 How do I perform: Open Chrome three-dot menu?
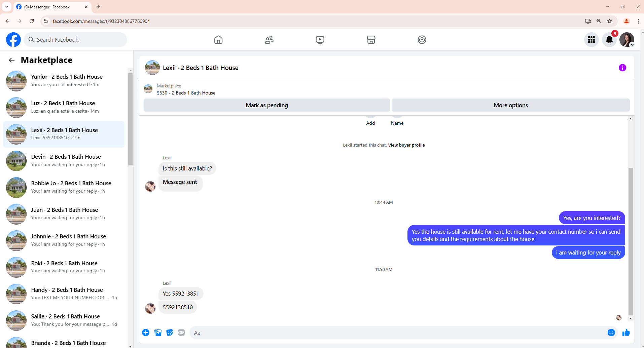pyautogui.click(x=638, y=21)
